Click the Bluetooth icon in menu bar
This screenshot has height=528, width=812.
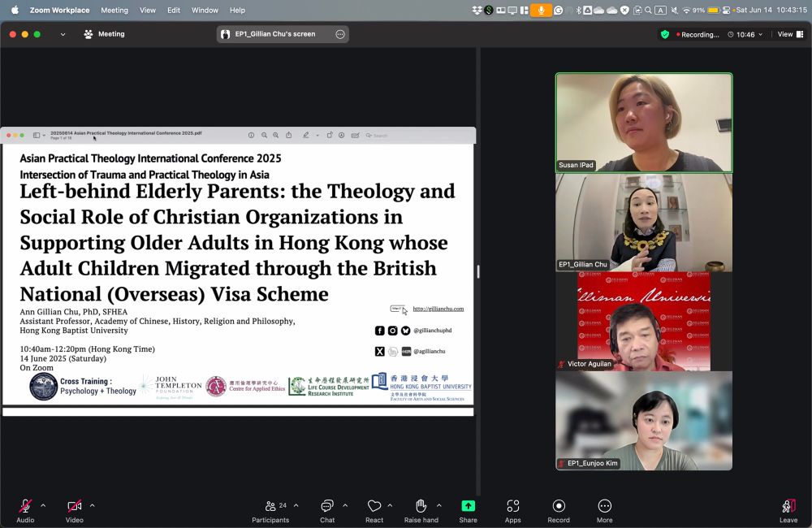point(578,10)
